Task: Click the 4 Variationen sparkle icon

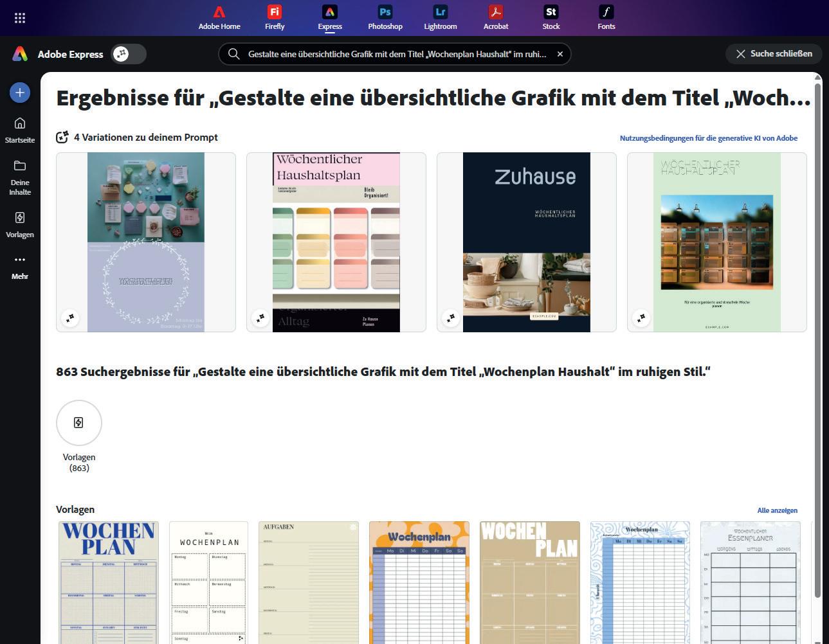Action: [x=62, y=137]
